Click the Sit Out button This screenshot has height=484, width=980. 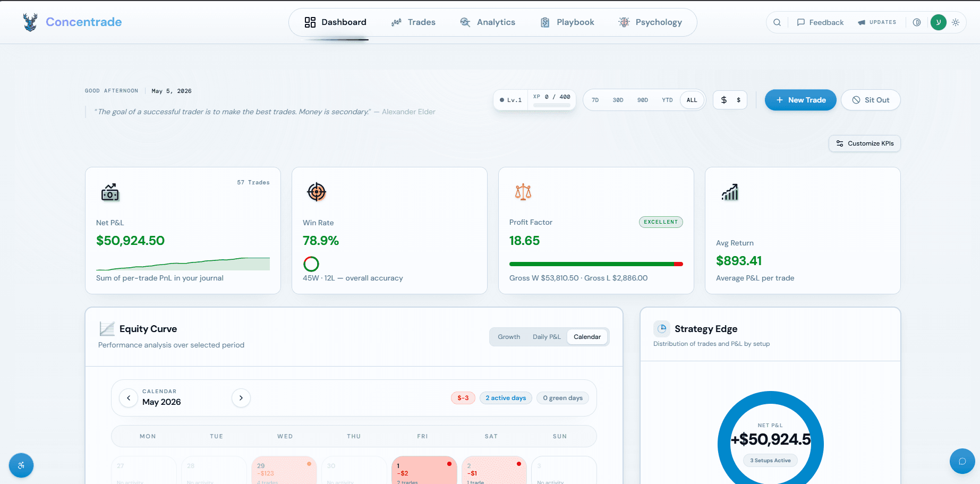tap(871, 100)
